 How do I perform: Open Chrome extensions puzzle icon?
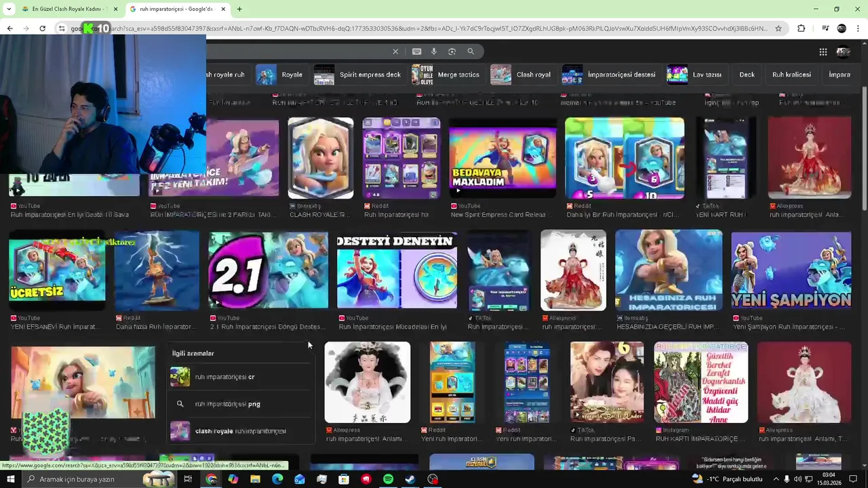point(801,28)
